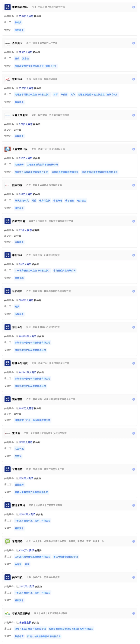Select the 未披露金额 text in 毕棚沟 card
The image size is (140, 644).
point(25,622)
